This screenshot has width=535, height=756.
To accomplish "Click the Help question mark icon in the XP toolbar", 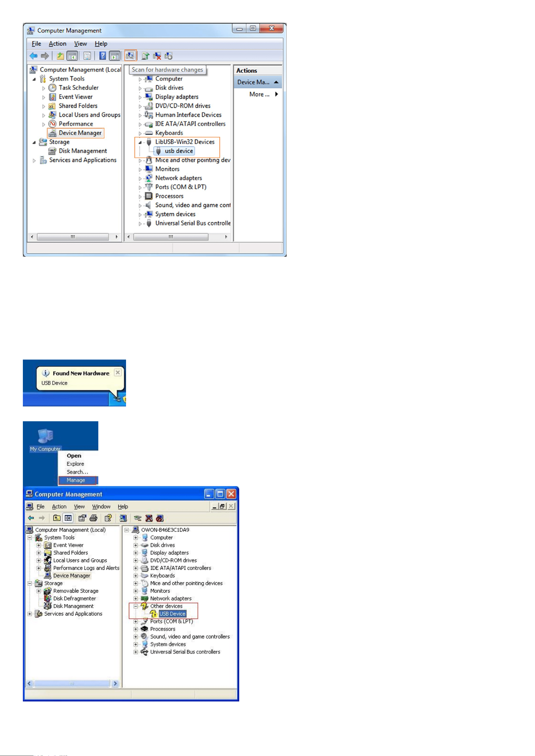I will coord(108,518).
